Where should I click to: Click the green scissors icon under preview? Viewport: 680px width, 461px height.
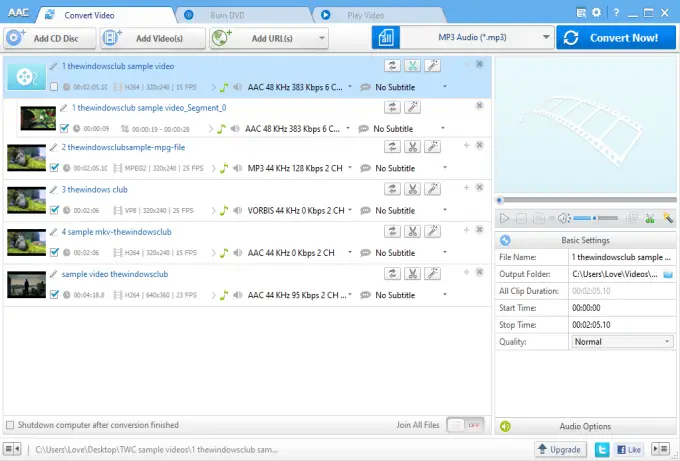[x=650, y=218]
